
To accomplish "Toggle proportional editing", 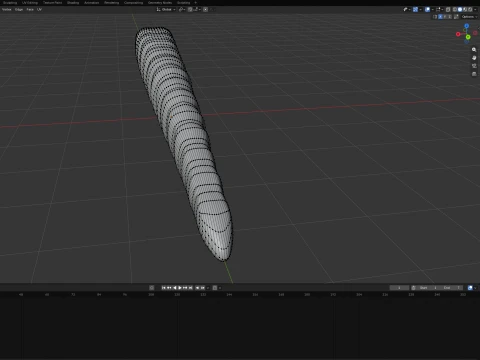I will pyautogui.click(x=205, y=9).
